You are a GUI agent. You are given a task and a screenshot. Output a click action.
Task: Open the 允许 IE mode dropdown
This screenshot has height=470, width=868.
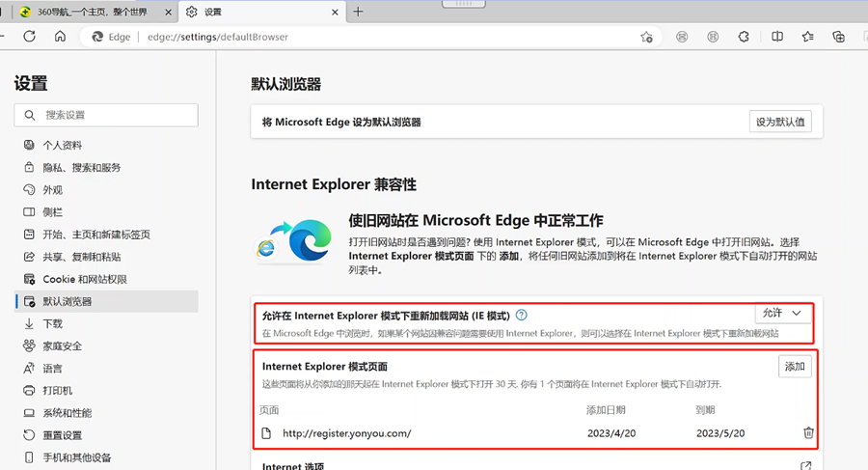[x=783, y=313]
